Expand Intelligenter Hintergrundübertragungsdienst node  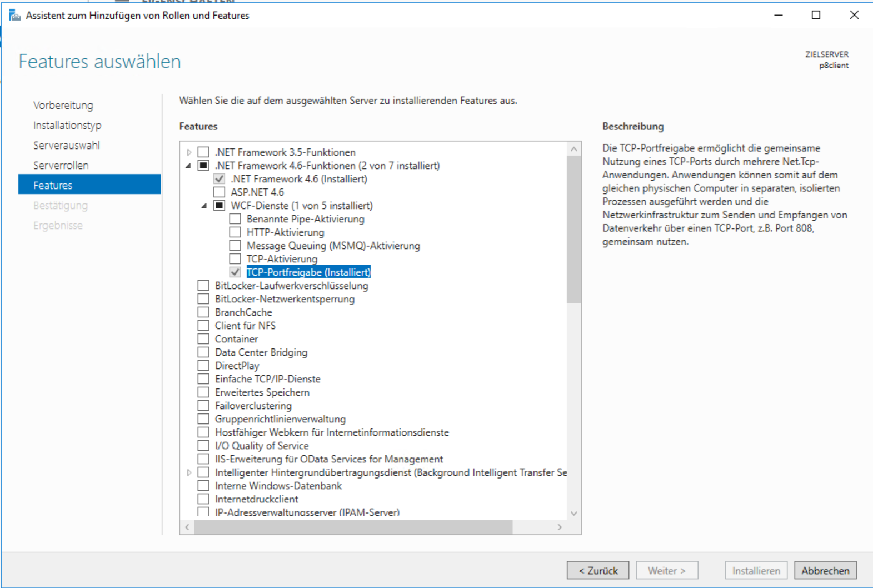tap(189, 472)
